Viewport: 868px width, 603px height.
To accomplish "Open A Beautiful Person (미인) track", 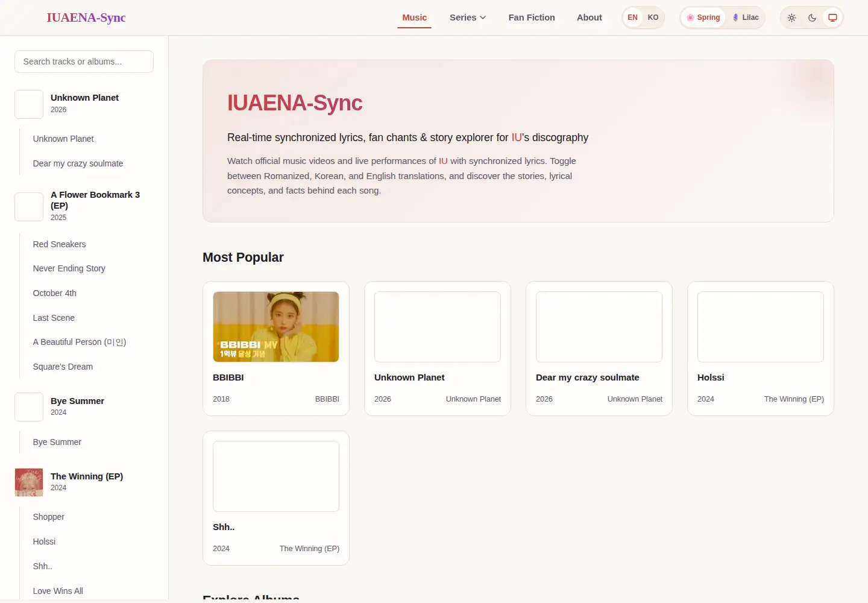I will click(x=79, y=342).
